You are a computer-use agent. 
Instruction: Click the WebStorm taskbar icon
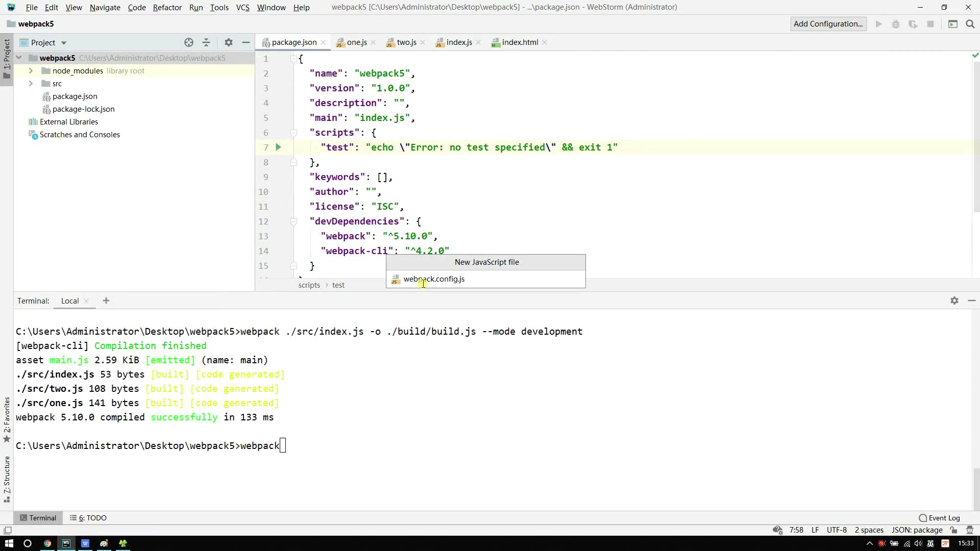tap(66, 543)
